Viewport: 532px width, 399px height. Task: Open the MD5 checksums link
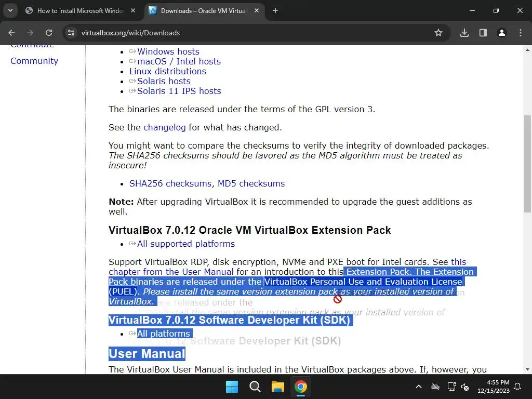click(251, 183)
